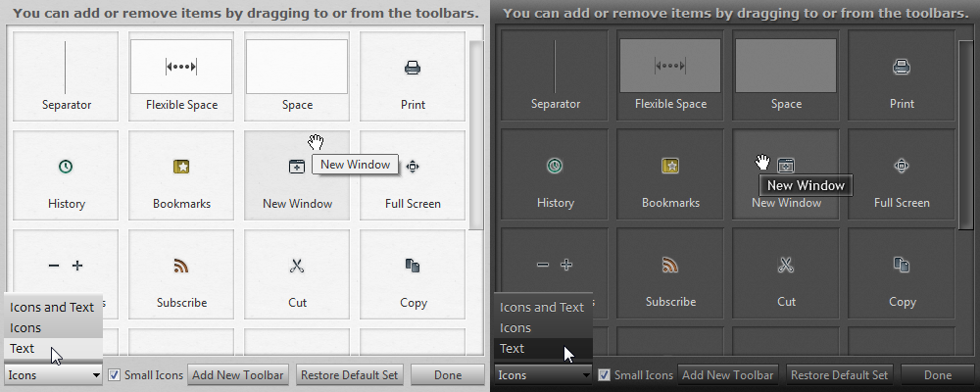The height and width of the screenshot is (392, 980).
Task: Choose 'Text' option in light panel menu
Action: (x=53, y=348)
